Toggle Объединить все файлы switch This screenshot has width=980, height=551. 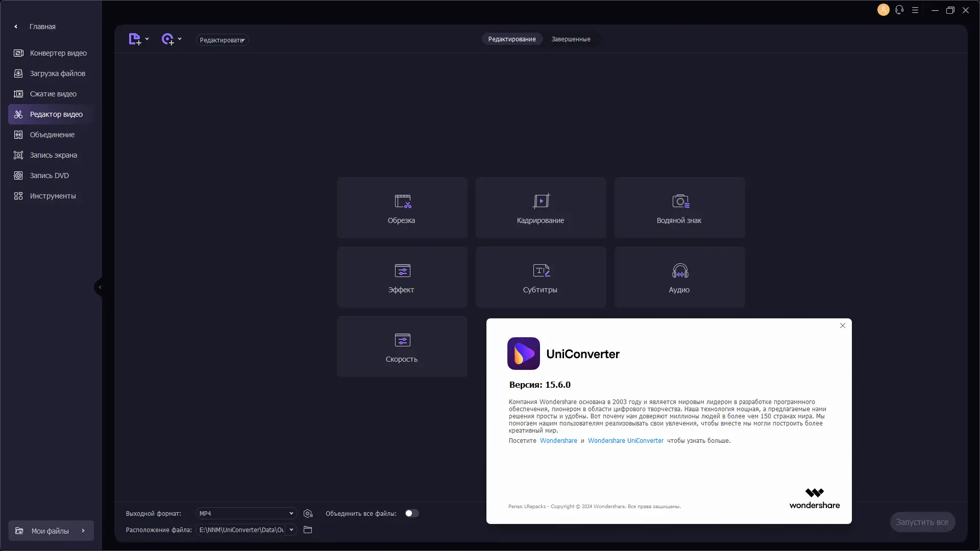click(x=411, y=513)
